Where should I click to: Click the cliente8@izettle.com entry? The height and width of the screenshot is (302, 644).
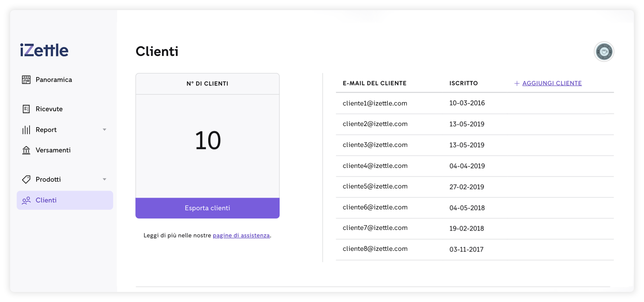click(x=375, y=249)
